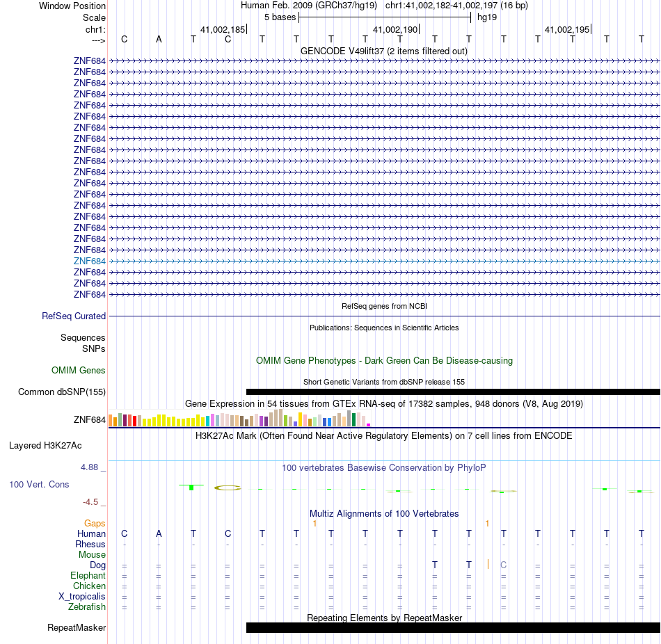Click the Zebrafish species label

pyautogui.click(x=87, y=607)
